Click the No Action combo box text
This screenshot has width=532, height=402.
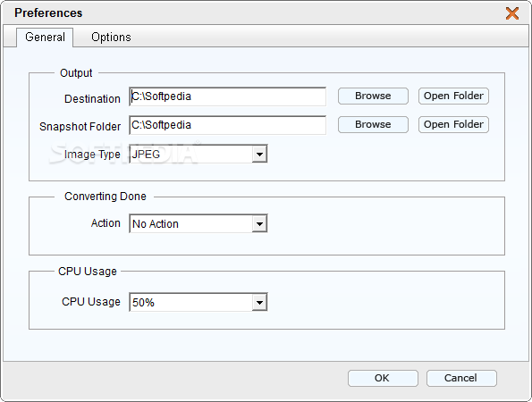point(155,223)
